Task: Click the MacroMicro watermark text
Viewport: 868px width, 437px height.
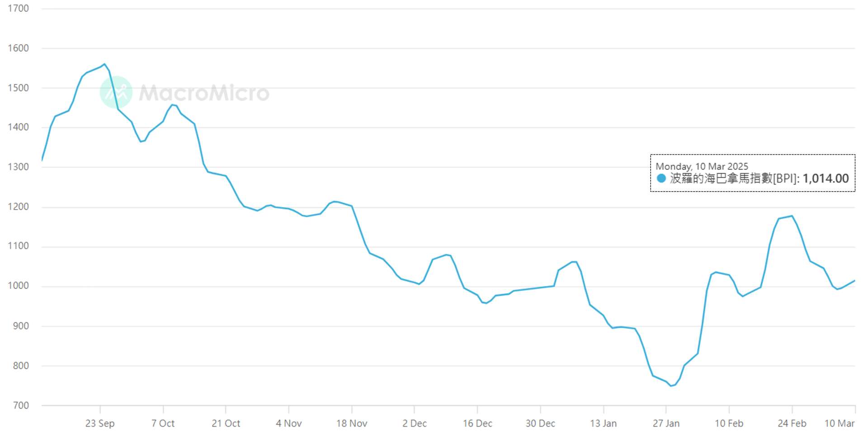Action: click(x=204, y=93)
